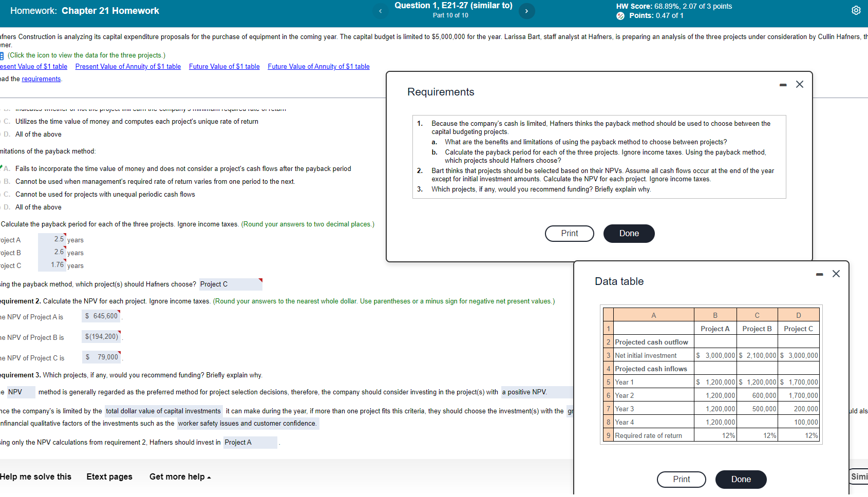The width and height of the screenshot is (868, 497).
Task: Open the settings gear icon
Action: 856,10
